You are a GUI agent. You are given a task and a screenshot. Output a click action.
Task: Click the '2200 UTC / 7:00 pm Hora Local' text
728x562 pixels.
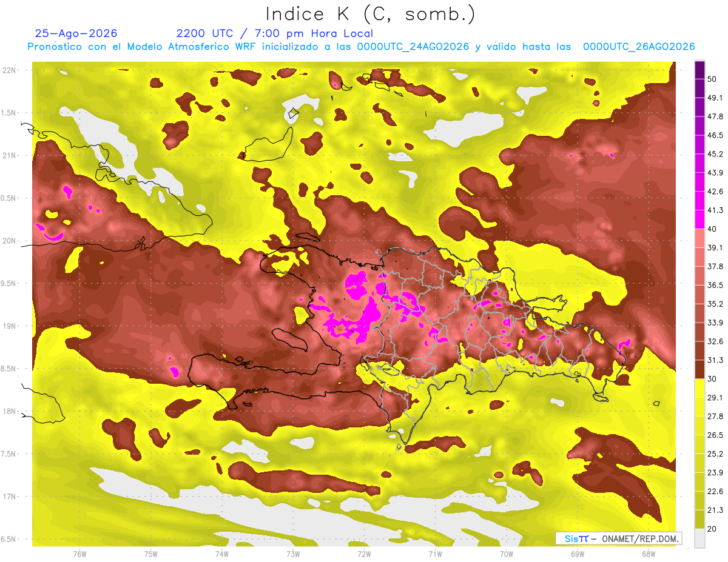[274, 33]
